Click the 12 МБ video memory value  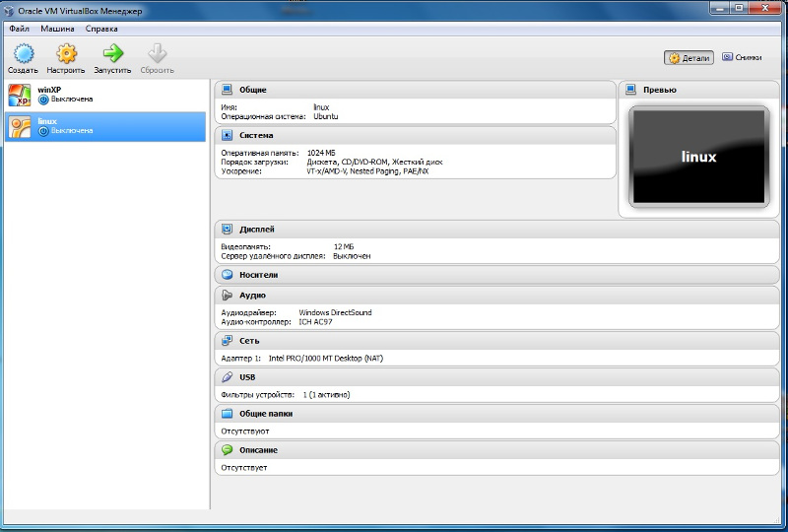pyautogui.click(x=344, y=246)
